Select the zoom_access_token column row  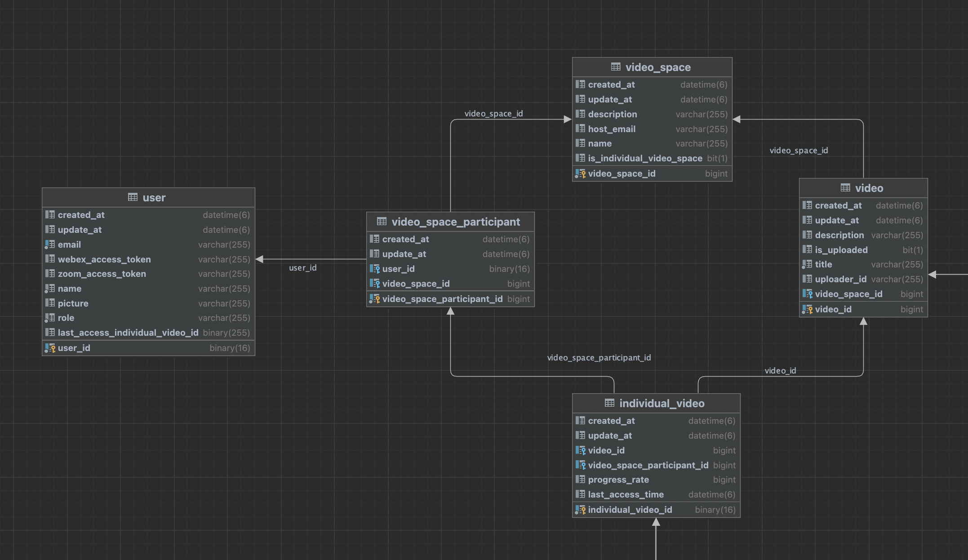click(102, 274)
